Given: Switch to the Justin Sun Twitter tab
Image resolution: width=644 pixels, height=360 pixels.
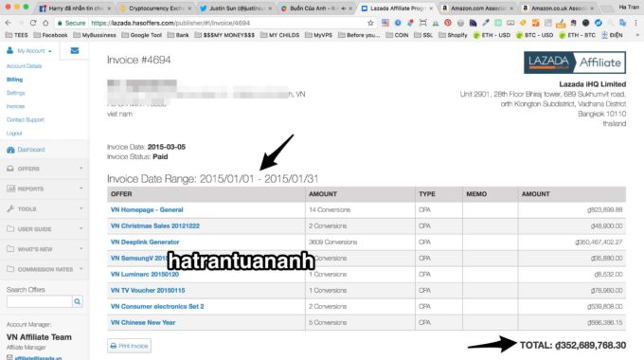Looking at the screenshot, I should 235,9.
